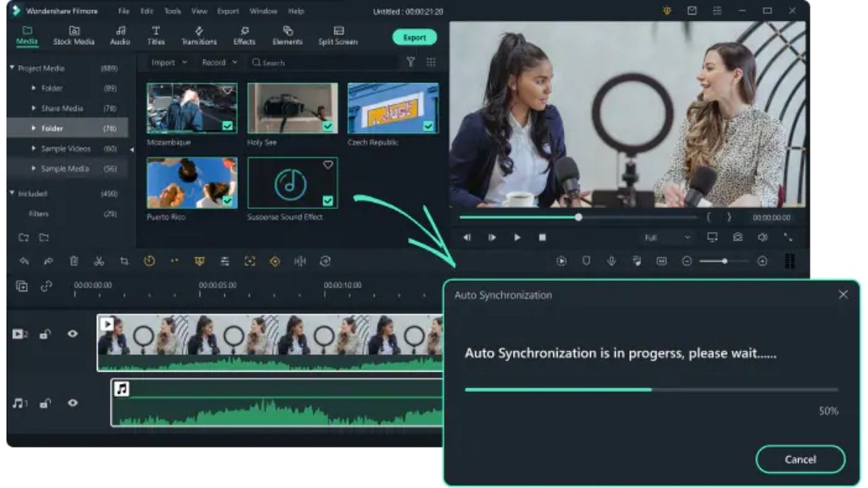
Task: Open the voiceover microphone recording tool
Action: pyautogui.click(x=611, y=261)
